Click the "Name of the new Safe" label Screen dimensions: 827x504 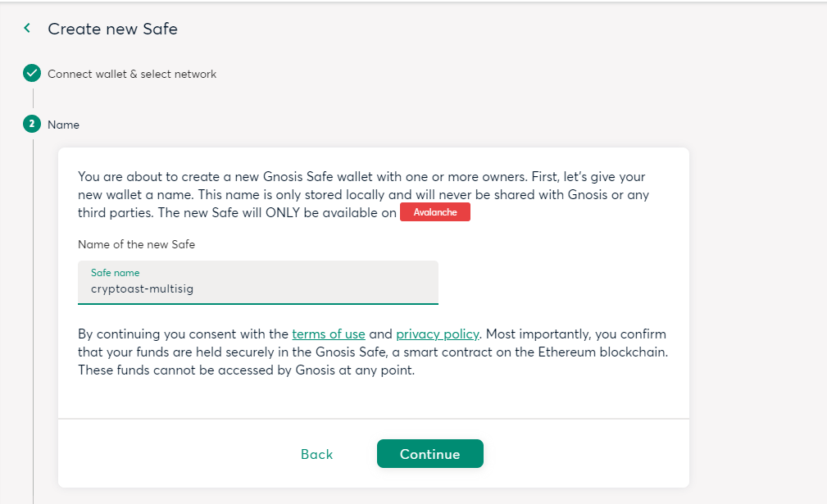coord(136,244)
